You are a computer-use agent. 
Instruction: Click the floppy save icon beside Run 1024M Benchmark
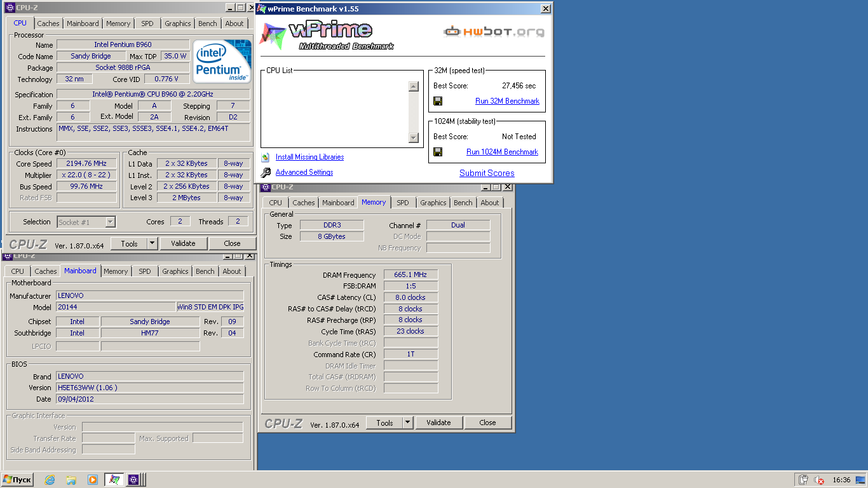[x=438, y=152]
